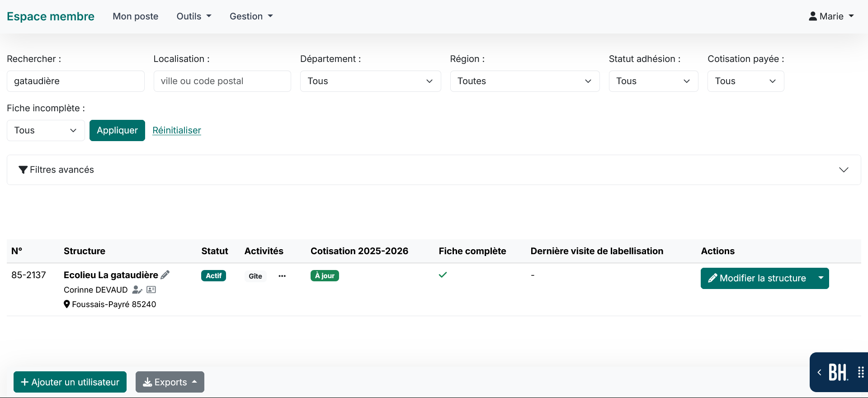Open the Département dropdown

point(371,81)
